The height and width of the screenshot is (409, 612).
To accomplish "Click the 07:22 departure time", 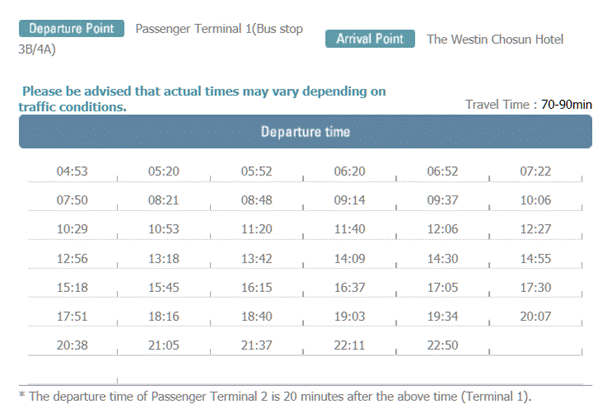I will point(536,171).
